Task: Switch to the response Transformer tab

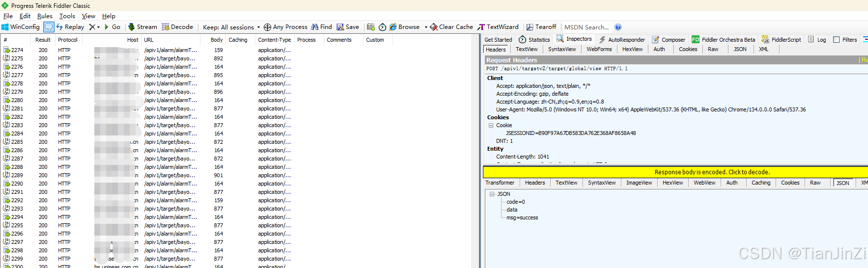Action: click(500, 183)
